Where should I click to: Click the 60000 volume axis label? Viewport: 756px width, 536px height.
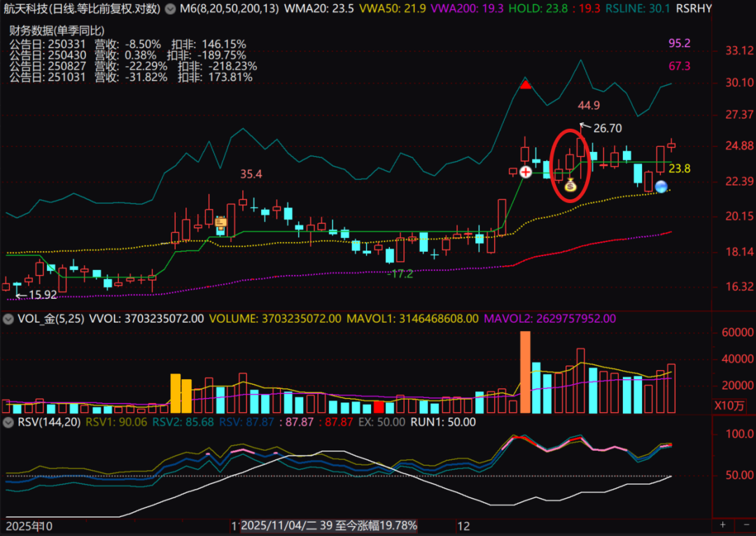click(738, 332)
